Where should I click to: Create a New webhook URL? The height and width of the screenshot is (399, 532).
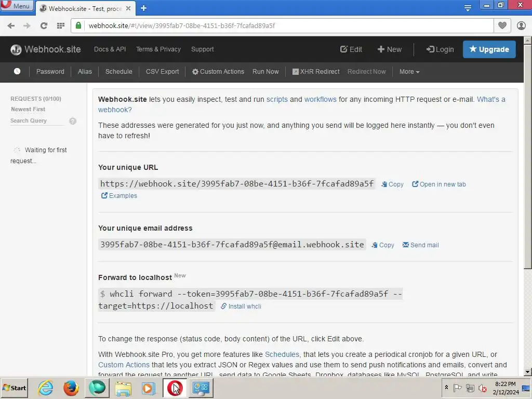click(390, 49)
